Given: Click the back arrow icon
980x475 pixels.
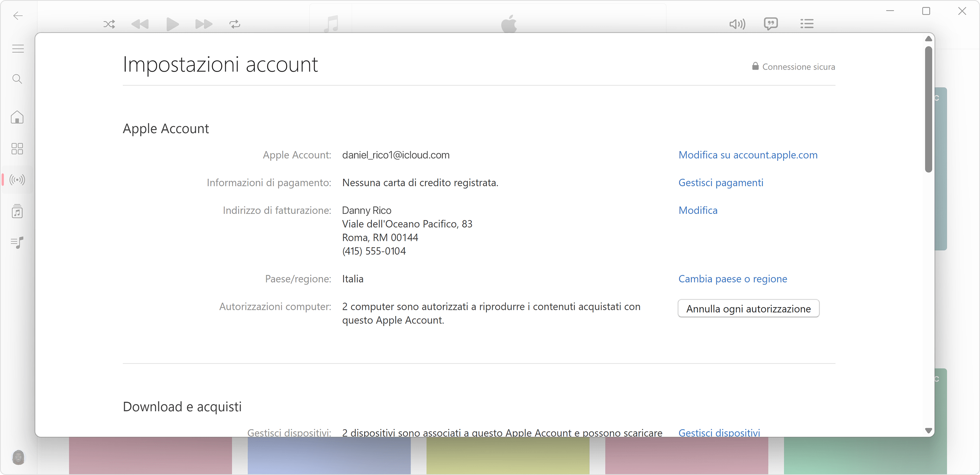Looking at the screenshot, I should (x=18, y=16).
